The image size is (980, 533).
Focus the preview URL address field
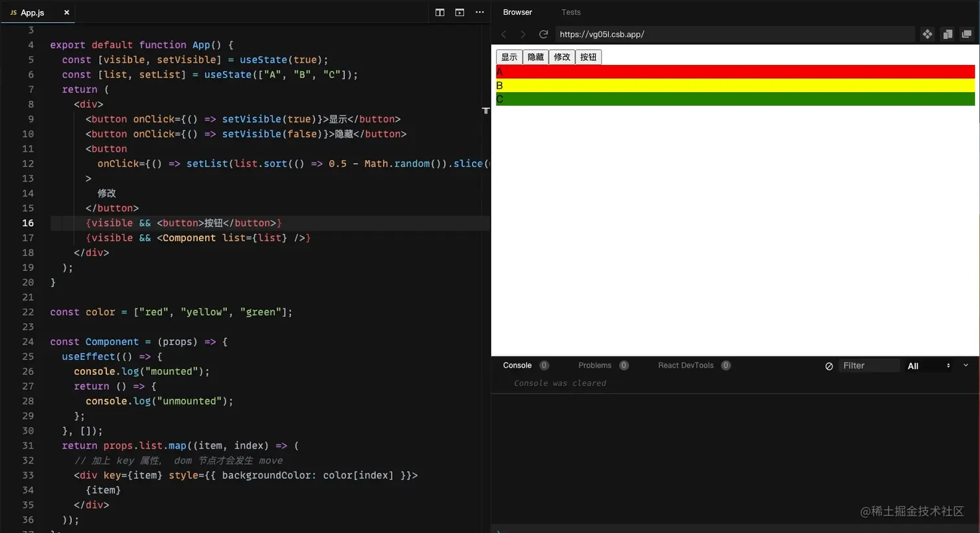tap(734, 34)
